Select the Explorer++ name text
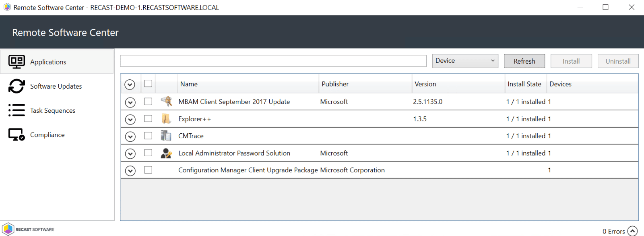Image resolution: width=644 pixels, height=236 pixels. pos(195,119)
